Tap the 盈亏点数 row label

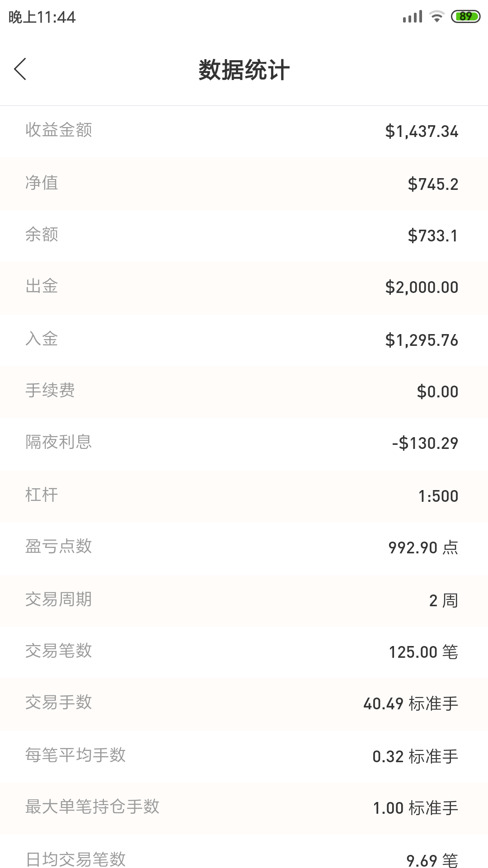pos(59,547)
